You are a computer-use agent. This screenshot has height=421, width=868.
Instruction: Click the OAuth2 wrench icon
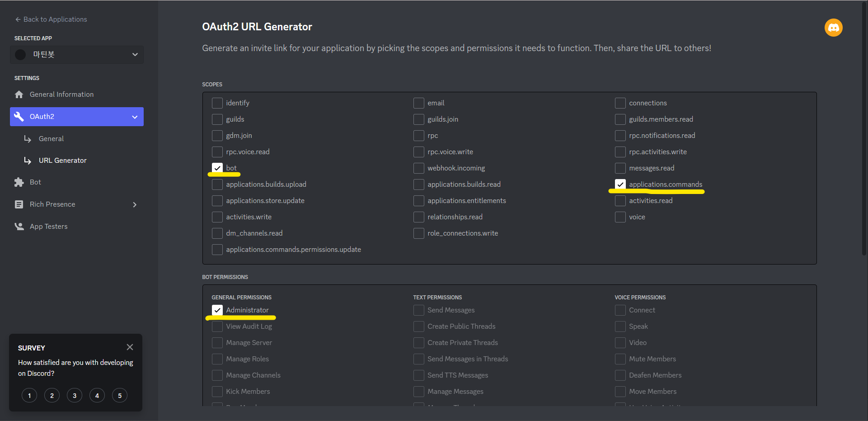point(19,117)
